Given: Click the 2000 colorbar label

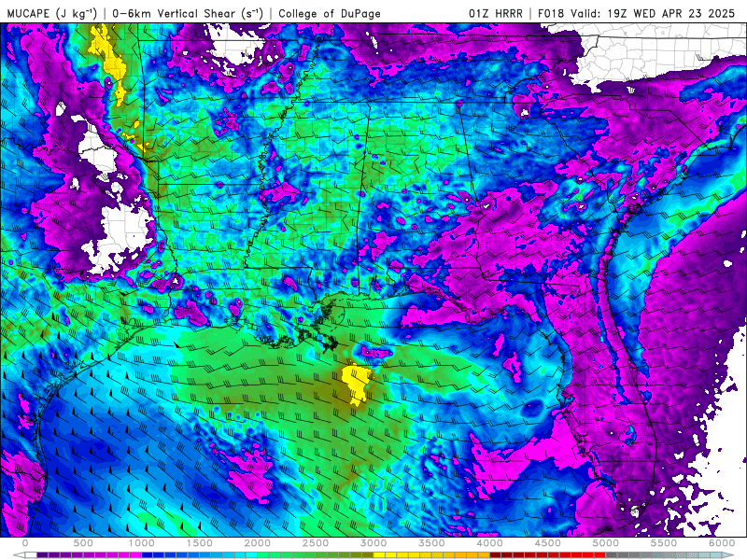Looking at the screenshot, I should tap(258, 543).
